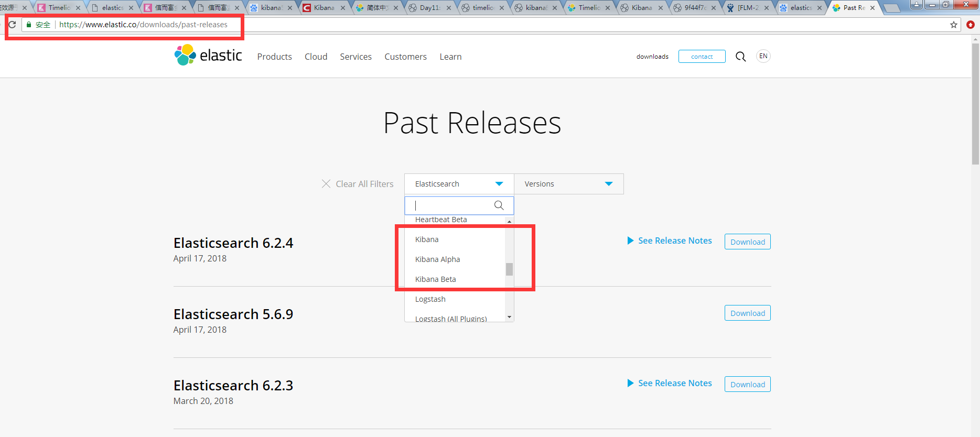The width and height of the screenshot is (980, 437).
Task: Click the X icon beside Clear All Filters
Action: 326,184
